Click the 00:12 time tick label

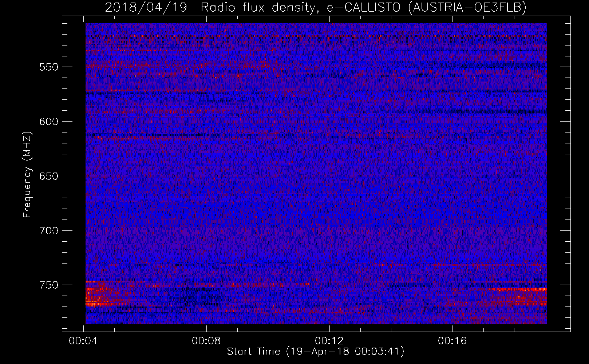[x=329, y=341]
